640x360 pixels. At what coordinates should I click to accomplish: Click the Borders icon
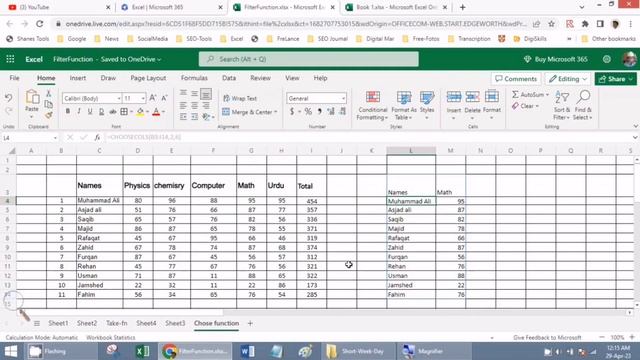pos(124,111)
